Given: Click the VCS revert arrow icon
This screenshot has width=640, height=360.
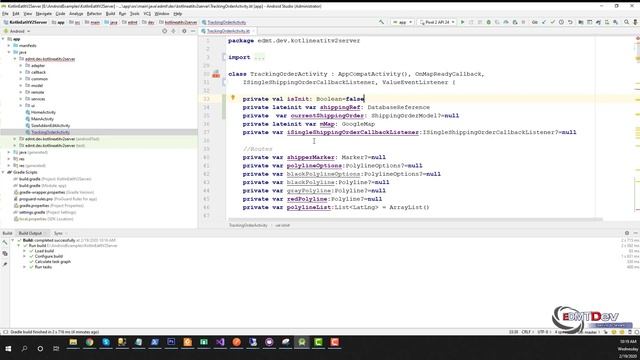Looking at the screenshot, I should (x=570, y=22).
